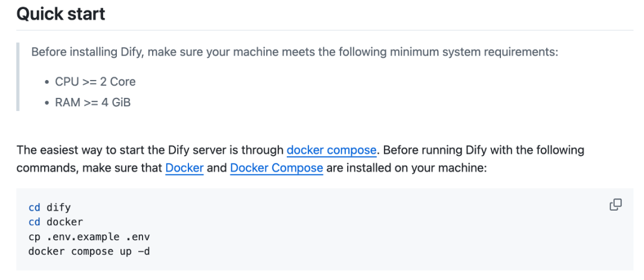Click the 'cd dify' command line
Viewport: 644px width, 280px height.
click(49, 207)
